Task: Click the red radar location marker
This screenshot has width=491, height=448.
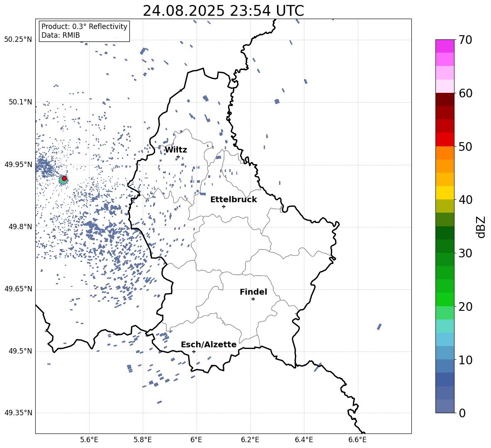Action: coord(64,179)
